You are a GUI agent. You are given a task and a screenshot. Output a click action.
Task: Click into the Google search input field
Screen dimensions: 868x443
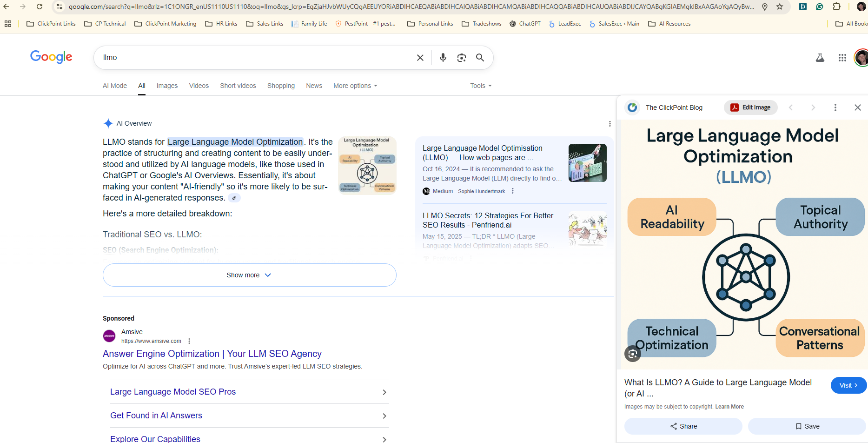pyautogui.click(x=256, y=58)
